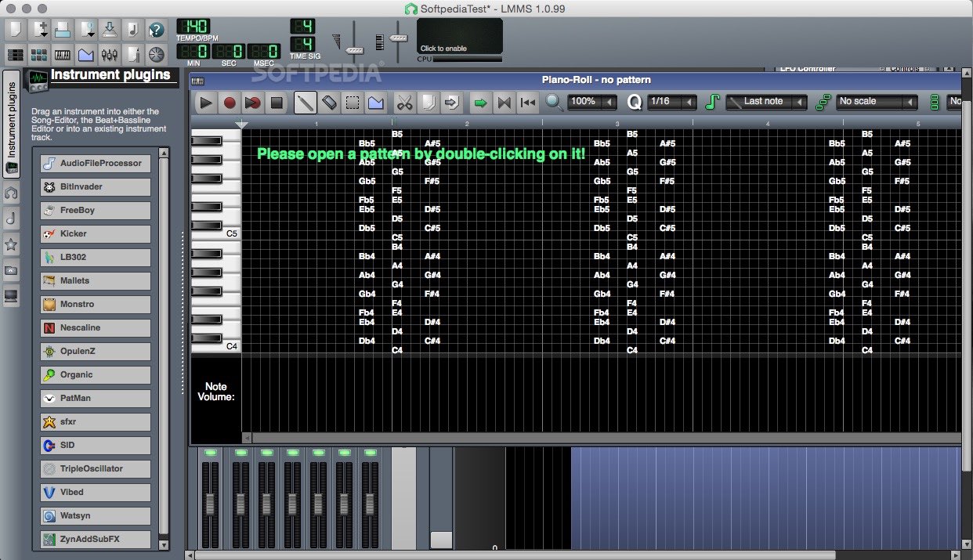Select the Kicker instrument
The width and height of the screenshot is (973, 560).
pyautogui.click(x=96, y=234)
